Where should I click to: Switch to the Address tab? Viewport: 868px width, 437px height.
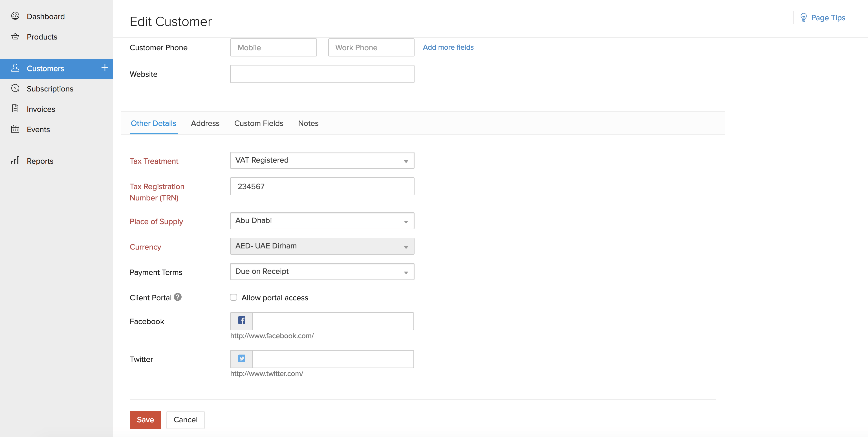coord(205,123)
